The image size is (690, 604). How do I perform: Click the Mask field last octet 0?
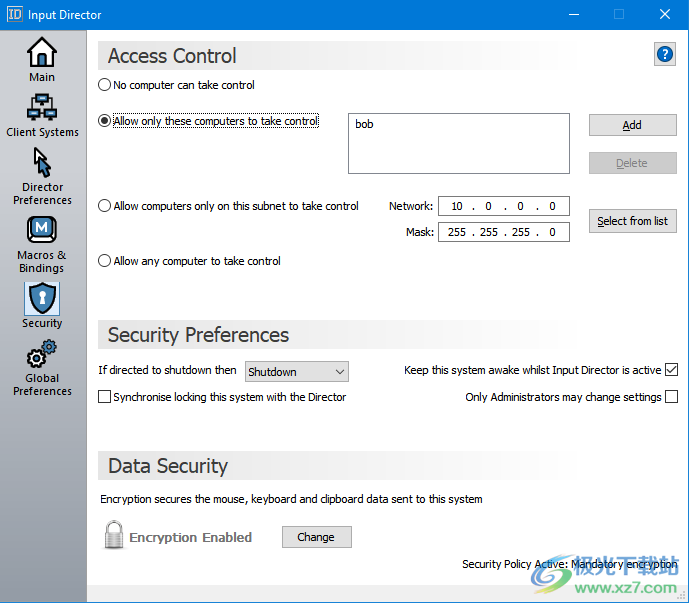tap(552, 232)
